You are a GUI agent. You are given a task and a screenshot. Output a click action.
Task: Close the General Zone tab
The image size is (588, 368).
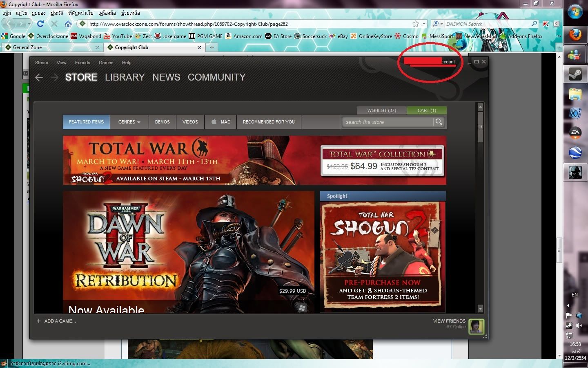coord(97,47)
